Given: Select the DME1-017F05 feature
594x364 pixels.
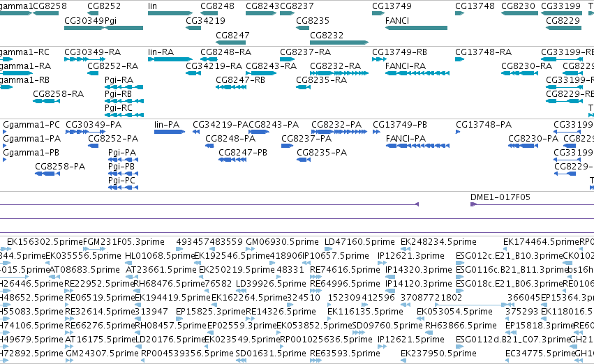Looking at the screenshot, I should 532,205.
